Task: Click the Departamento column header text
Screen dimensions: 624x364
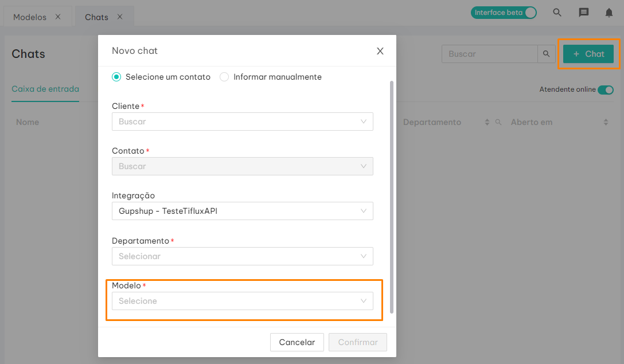Action: pyautogui.click(x=432, y=122)
